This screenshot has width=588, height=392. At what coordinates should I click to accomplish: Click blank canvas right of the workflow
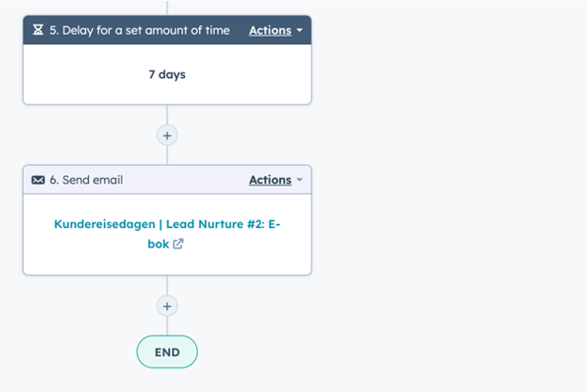(x=450, y=188)
